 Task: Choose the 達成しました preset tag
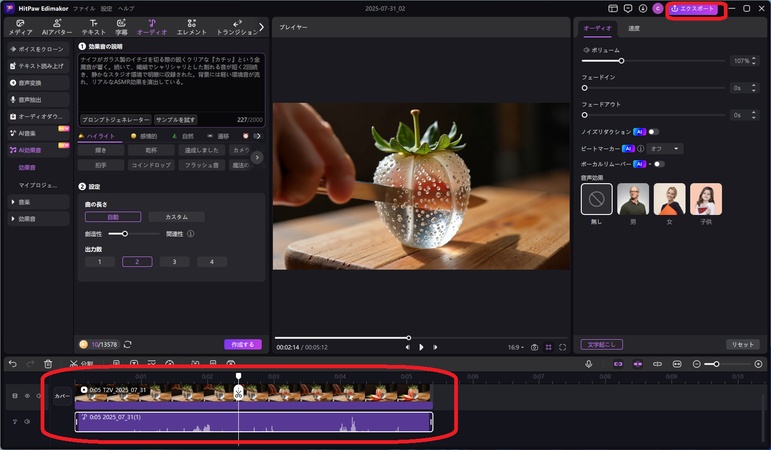(201, 150)
